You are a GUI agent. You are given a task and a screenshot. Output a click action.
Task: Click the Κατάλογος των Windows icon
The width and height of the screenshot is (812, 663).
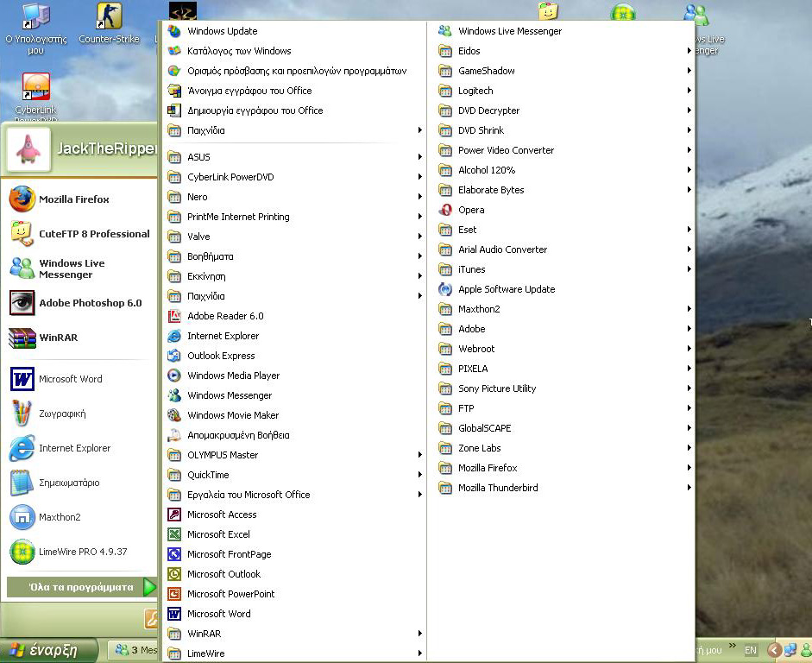coord(174,51)
